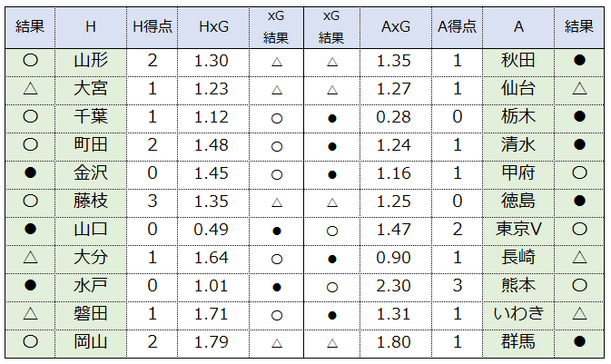Image resolution: width=611 pixels, height=364 pixels.
Task: Select the black circle result for 群馬
Action: [x=579, y=342]
